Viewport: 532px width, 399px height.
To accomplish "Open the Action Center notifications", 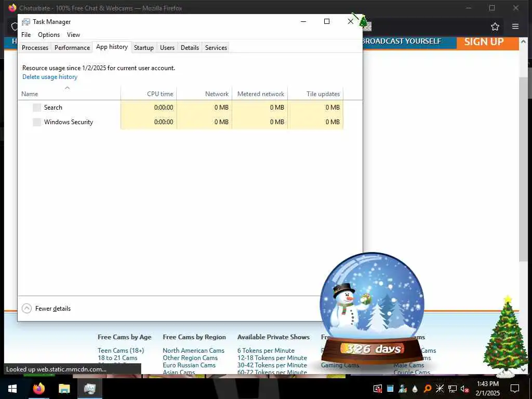I will click(515, 389).
